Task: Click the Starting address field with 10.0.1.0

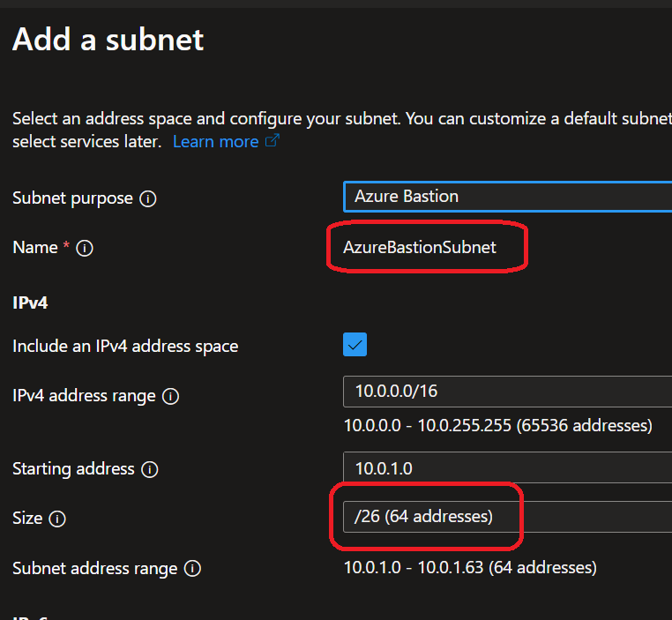Action: click(507, 468)
